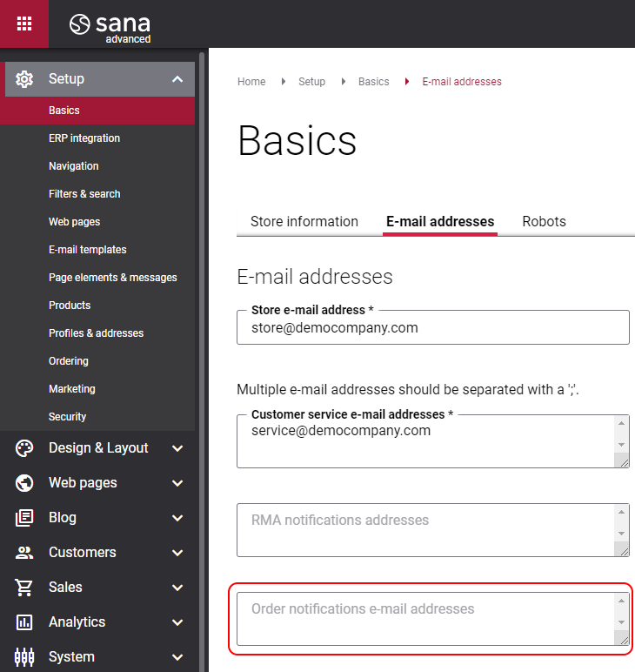Click scroll-down arrow in Customer service field
This screenshot has height=672, width=635.
[x=621, y=445]
